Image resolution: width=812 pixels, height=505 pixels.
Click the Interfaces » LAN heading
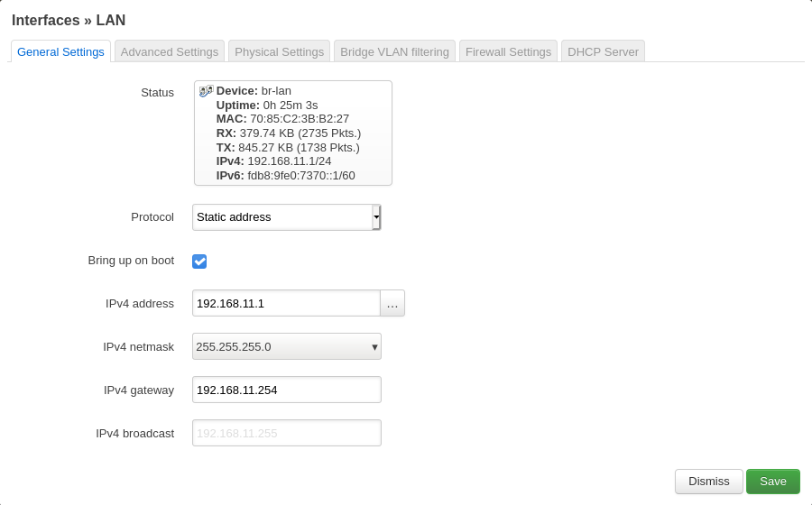(x=69, y=20)
